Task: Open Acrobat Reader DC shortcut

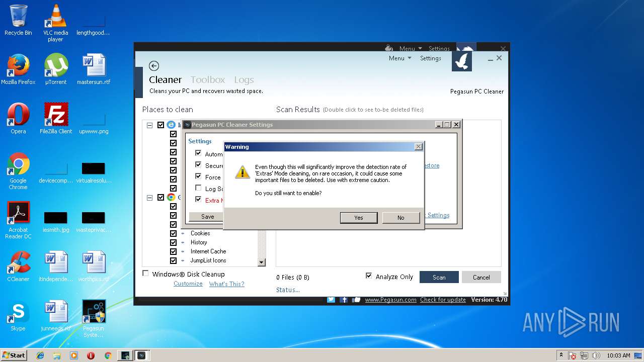Action: click(18, 220)
